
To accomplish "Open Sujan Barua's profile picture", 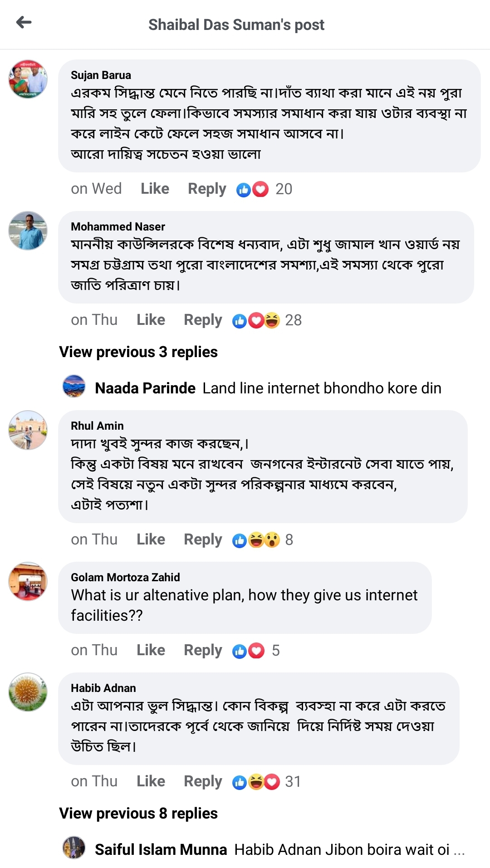I will pyautogui.click(x=28, y=79).
